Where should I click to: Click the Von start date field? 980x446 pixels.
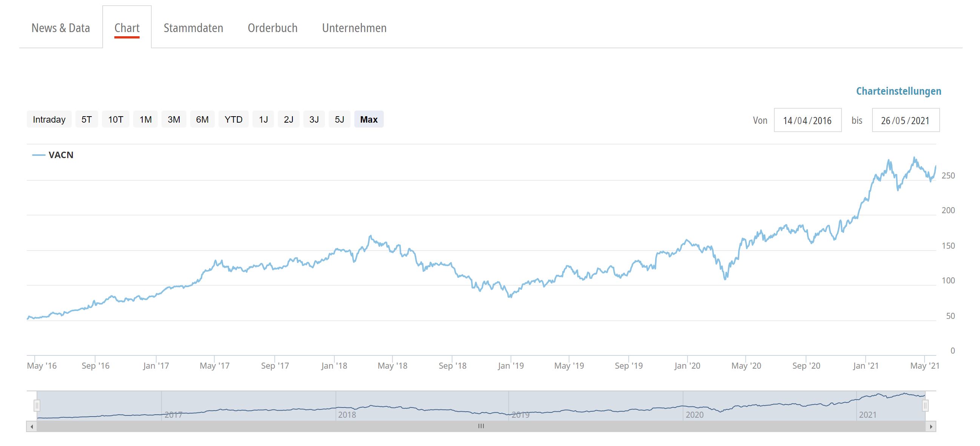tap(807, 120)
